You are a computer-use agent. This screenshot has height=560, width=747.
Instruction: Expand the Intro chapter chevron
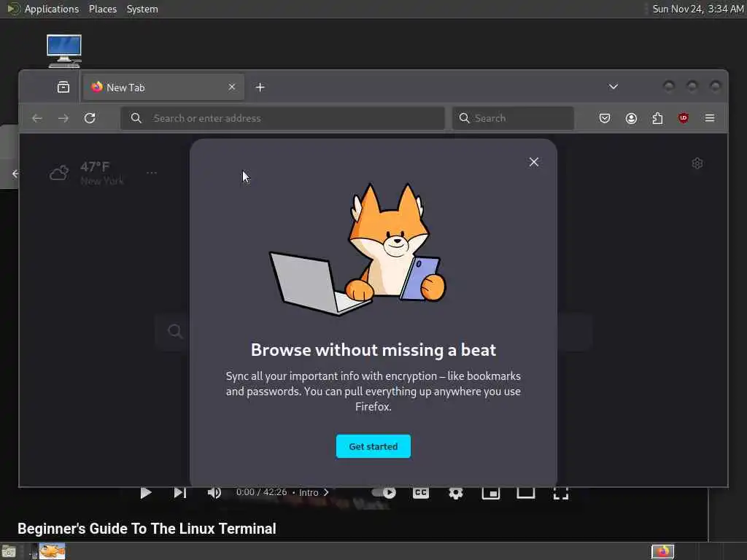[326, 492]
